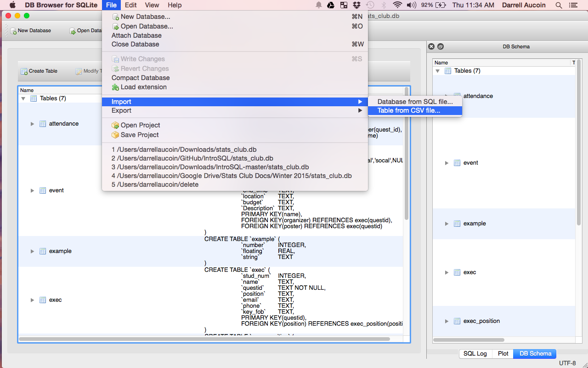Expand example in DB Schema panel
Screen dimensions: 588x368
pyautogui.click(x=447, y=224)
